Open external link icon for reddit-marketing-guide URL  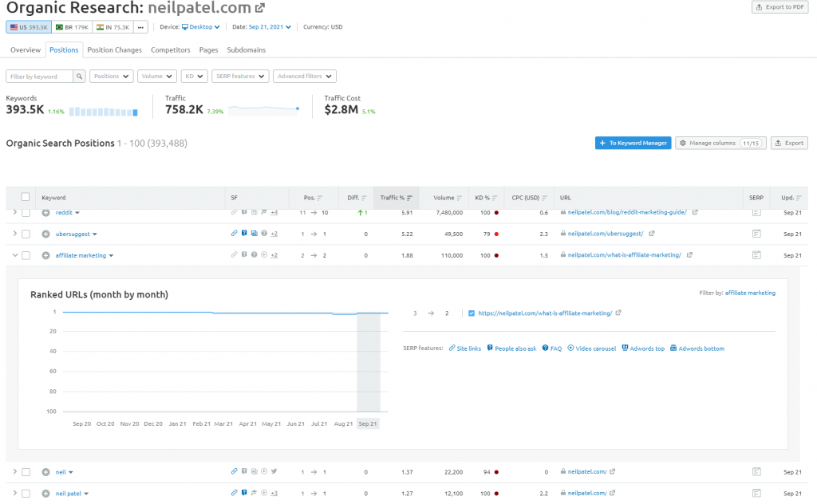[x=695, y=212]
